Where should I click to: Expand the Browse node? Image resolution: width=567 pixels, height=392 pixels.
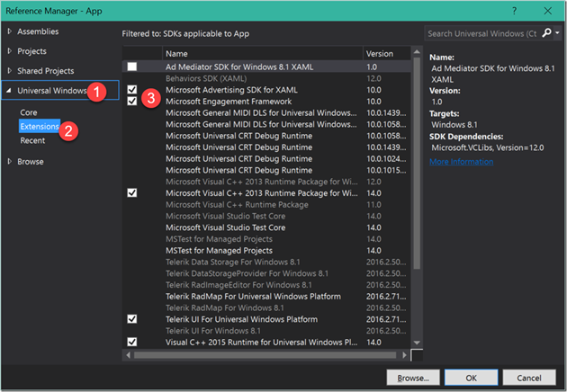tap(9, 161)
